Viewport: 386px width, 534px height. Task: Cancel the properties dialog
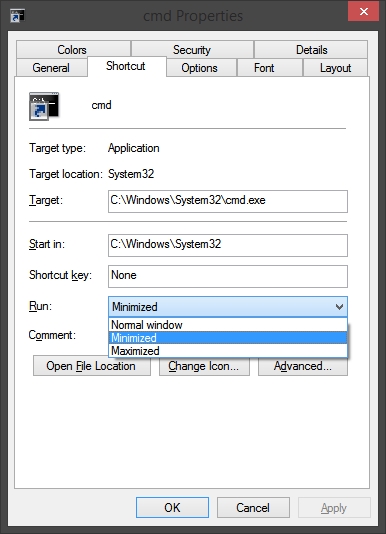point(253,507)
